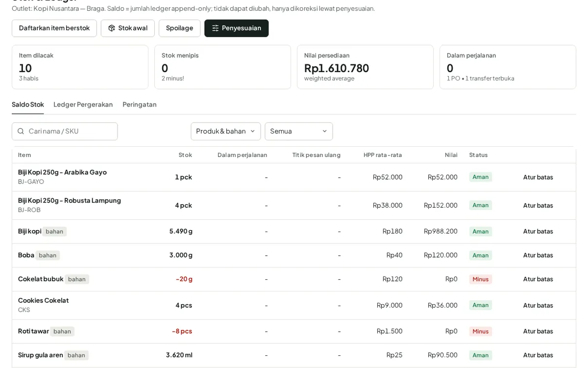The height and width of the screenshot is (368, 588).
Task: Select the Nilai persediaan card
Action: [x=365, y=67]
